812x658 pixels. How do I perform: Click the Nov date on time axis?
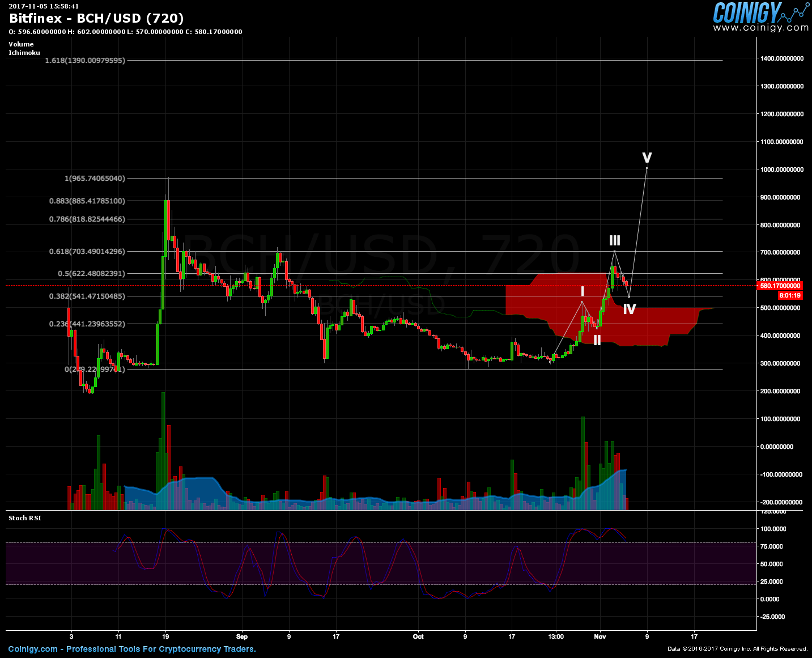(x=600, y=636)
